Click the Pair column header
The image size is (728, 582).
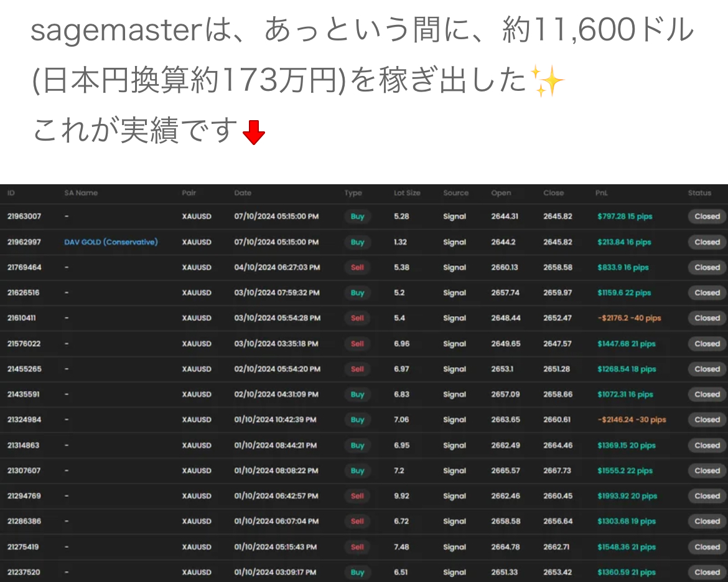189,193
